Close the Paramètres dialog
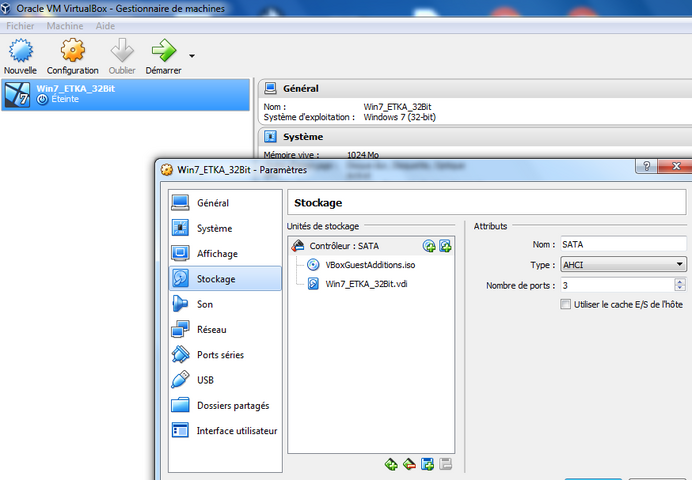Image resolution: width=692 pixels, height=480 pixels. (675, 166)
